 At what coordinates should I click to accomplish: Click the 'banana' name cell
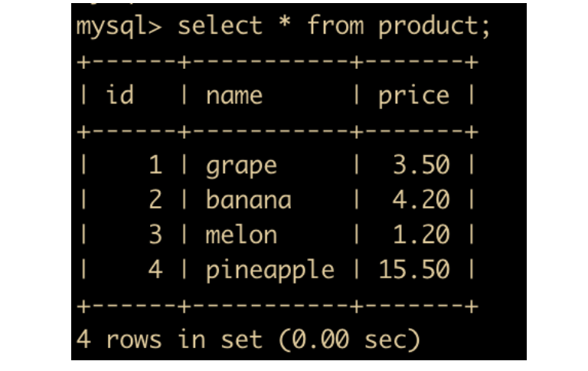point(248,200)
